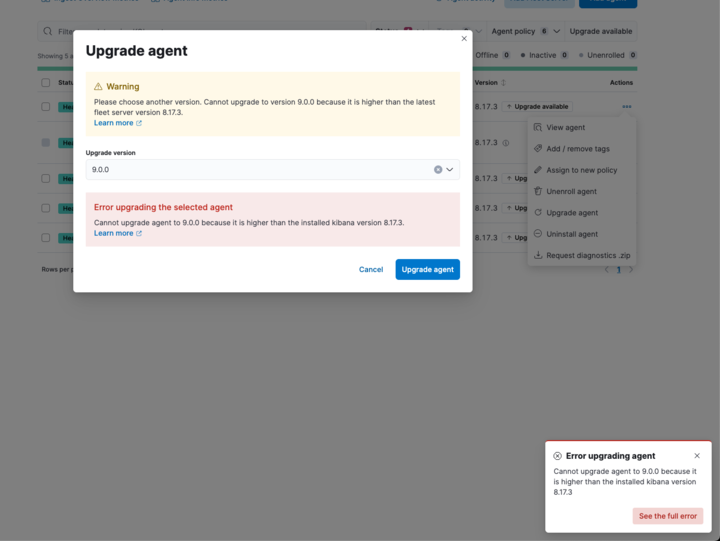Click the three-dot Actions icon
720x541 pixels.
pyautogui.click(x=626, y=107)
